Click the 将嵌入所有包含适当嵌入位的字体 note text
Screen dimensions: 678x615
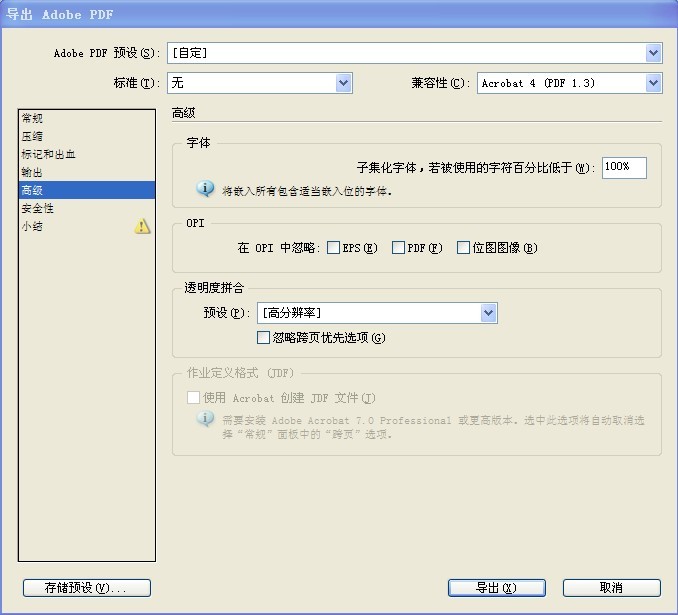coord(307,191)
